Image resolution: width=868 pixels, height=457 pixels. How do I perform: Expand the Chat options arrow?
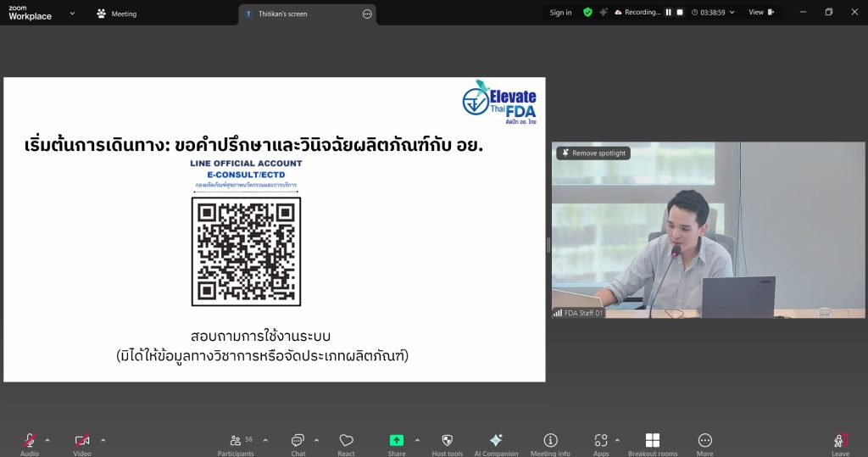317,440
